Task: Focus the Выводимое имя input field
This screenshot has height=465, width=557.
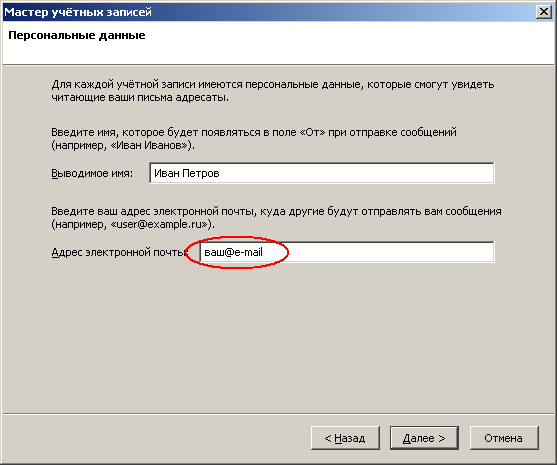Action: pyautogui.click(x=321, y=173)
